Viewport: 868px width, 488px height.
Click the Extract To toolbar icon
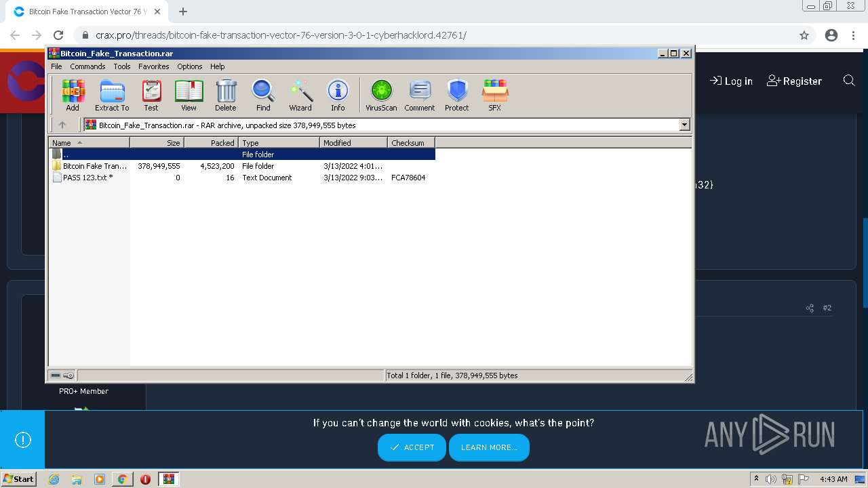click(112, 95)
